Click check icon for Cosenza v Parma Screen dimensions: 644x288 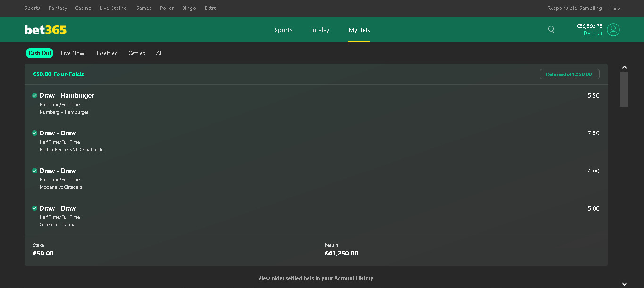[x=34, y=208]
